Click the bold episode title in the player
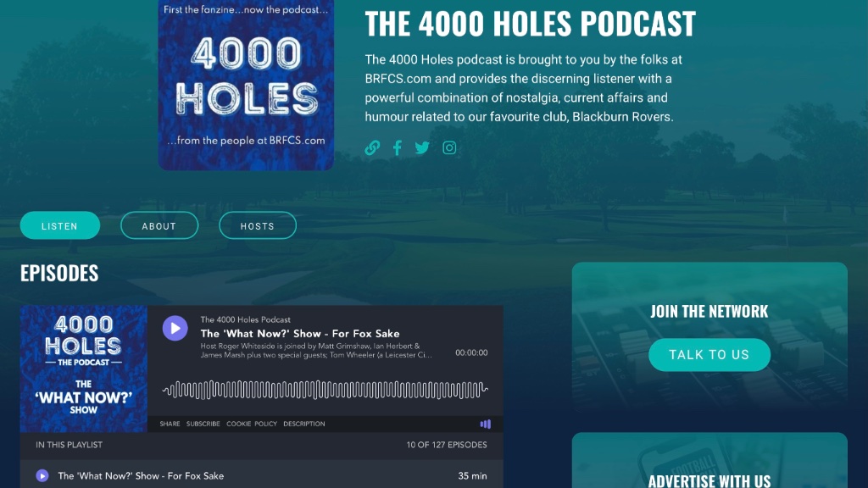Image resolution: width=868 pixels, height=488 pixels. point(300,334)
